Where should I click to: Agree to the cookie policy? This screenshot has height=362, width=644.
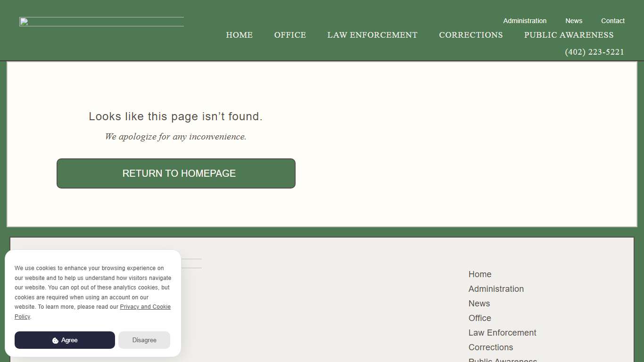64,340
